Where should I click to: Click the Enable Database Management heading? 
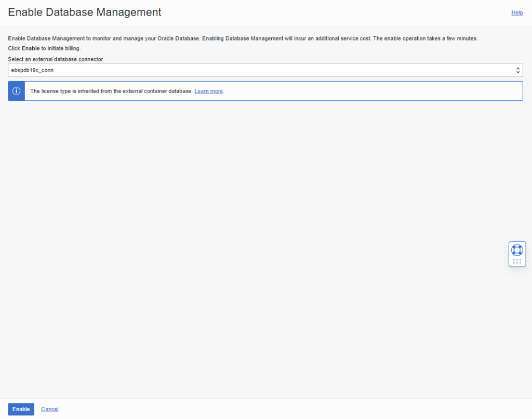tap(85, 12)
